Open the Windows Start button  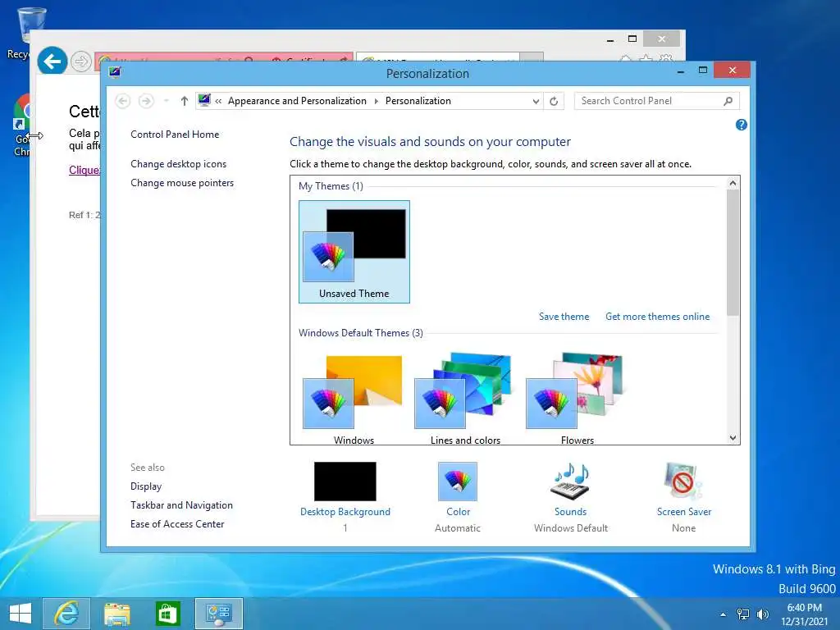pyautogui.click(x=21, y=614)
